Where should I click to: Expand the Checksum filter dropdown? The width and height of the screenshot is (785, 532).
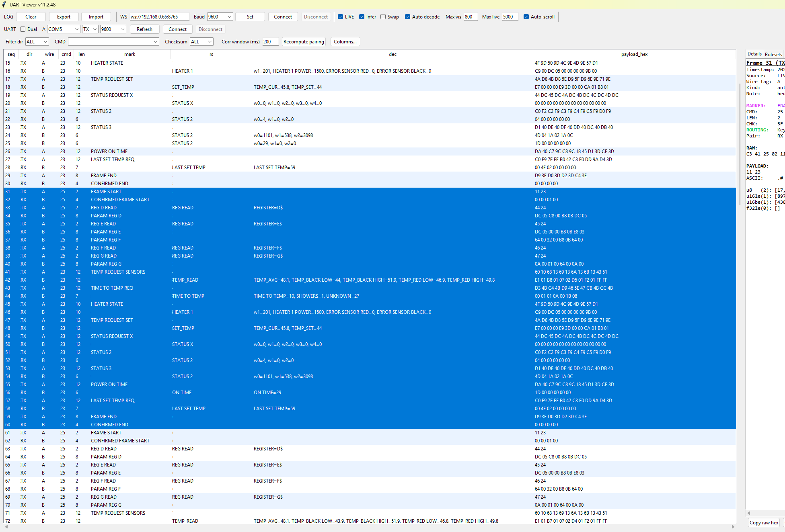(x=210, y=42)
